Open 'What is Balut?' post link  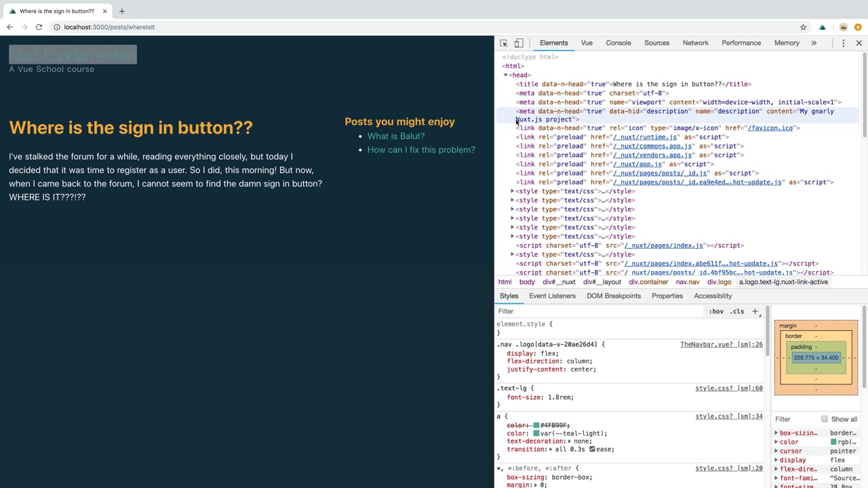(396, 136)
